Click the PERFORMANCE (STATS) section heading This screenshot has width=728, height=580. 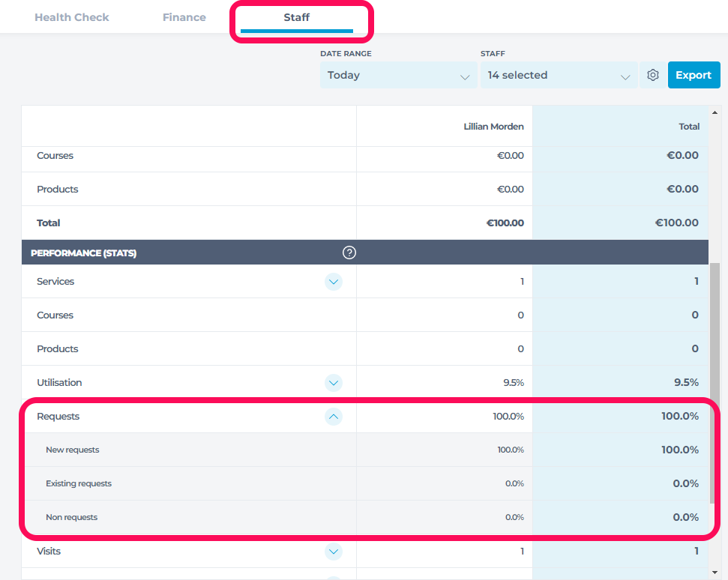83,253
